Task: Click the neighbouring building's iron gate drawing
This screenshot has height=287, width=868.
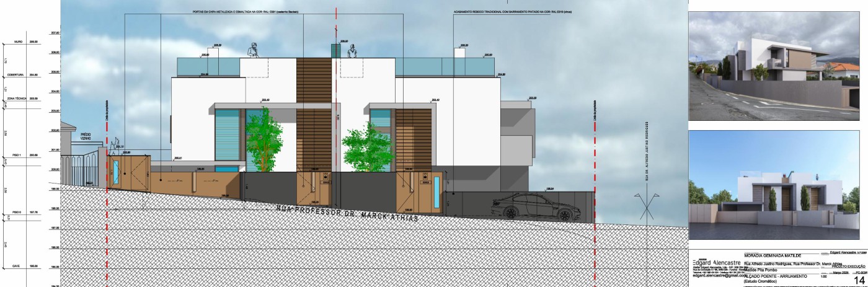Action: (79, 170)
